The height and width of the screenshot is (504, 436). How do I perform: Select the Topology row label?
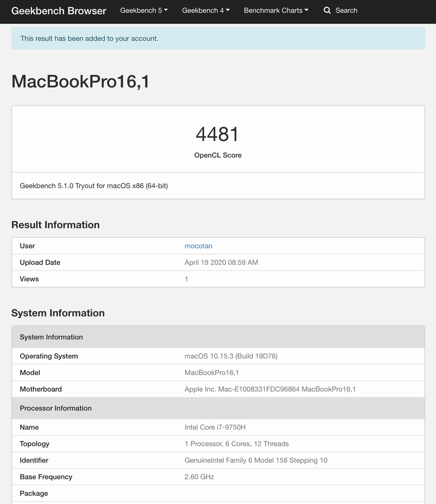click(34, 444)
